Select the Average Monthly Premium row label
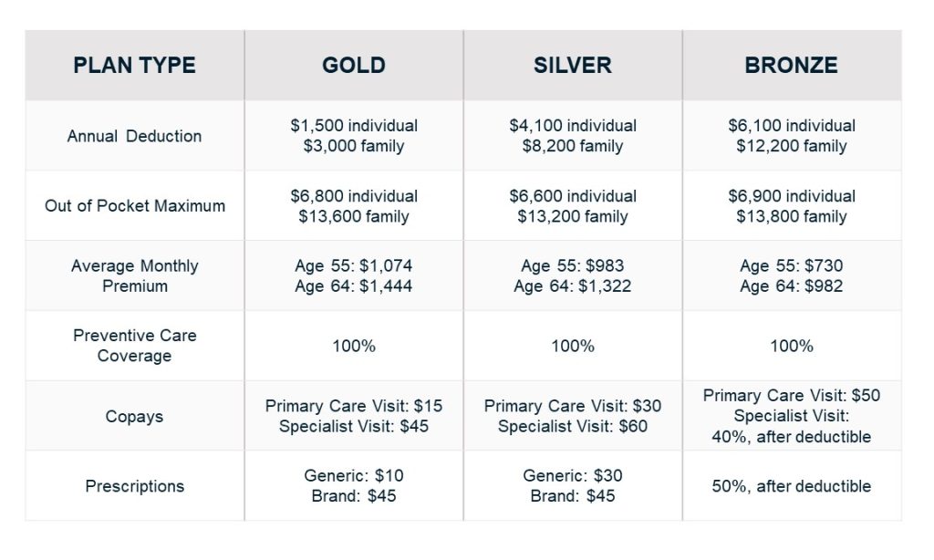The width and height of the screenshot is (934, 560). [135, 275]
